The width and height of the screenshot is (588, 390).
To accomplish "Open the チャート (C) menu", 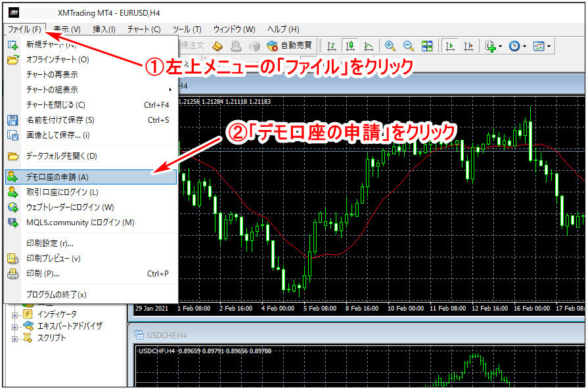I will coord(144,30).
